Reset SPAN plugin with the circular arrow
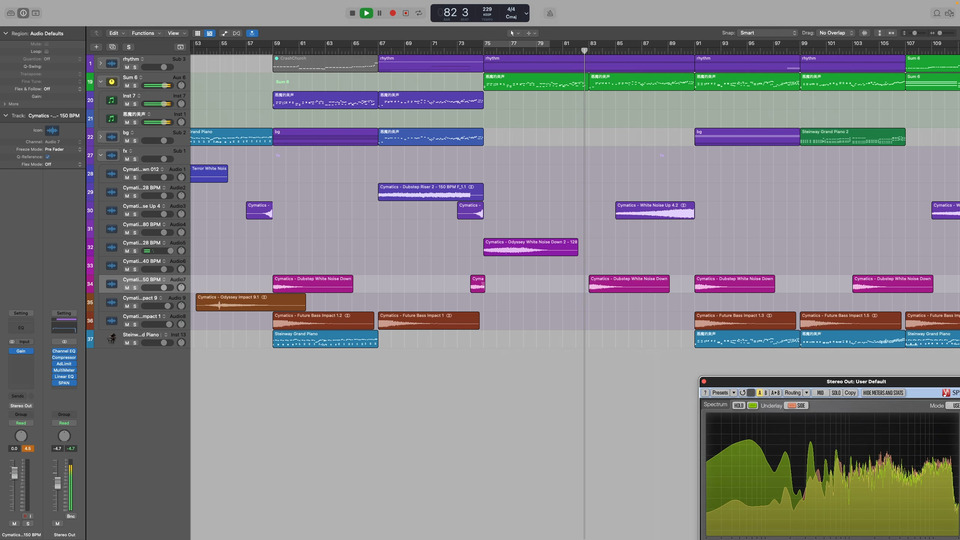Screen dimensions: 960x540 (743, 393)
